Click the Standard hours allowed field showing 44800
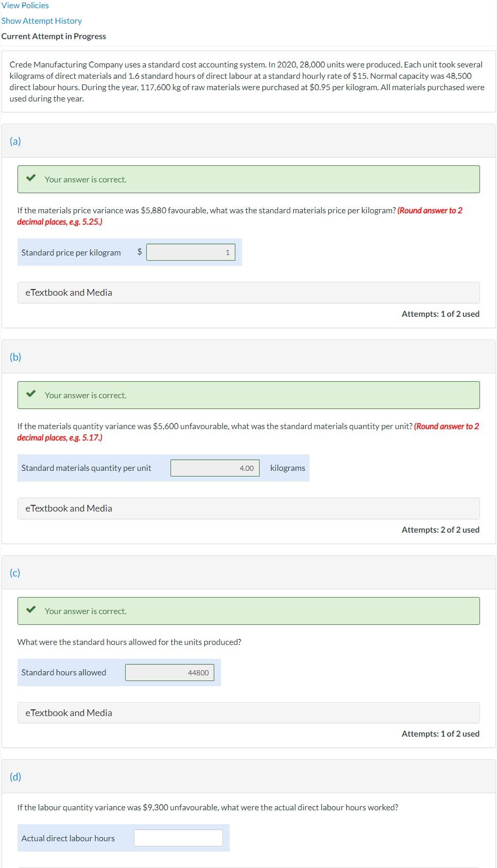 (169, 672)
